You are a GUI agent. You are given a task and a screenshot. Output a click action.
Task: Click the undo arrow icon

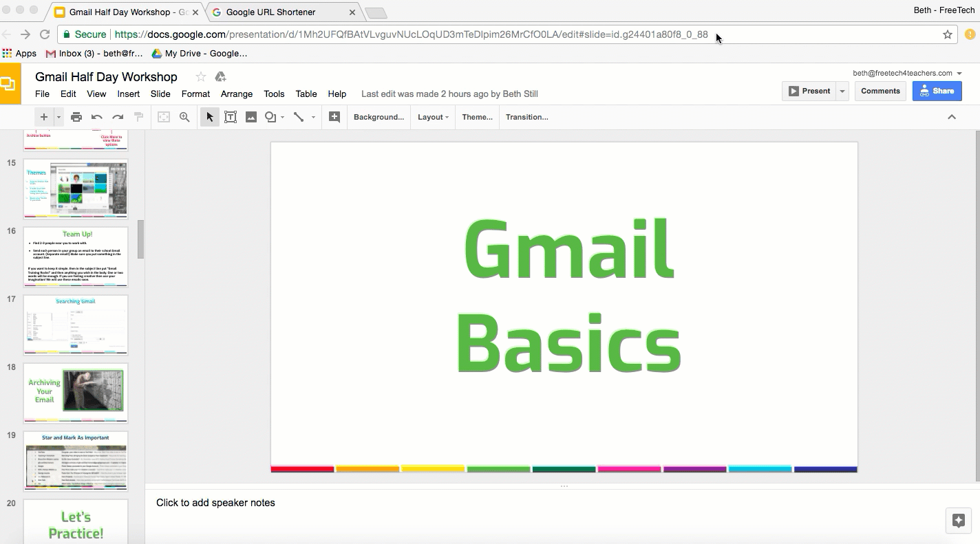(97, 117)
